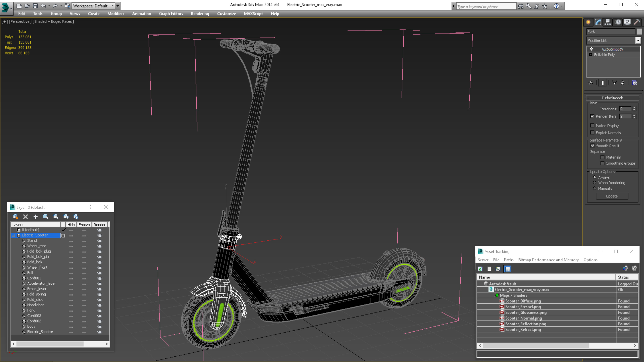The height and width of the screenshot is (362, 644).
Task: Enable Separate by Materials checkbox
Action: 603,157
